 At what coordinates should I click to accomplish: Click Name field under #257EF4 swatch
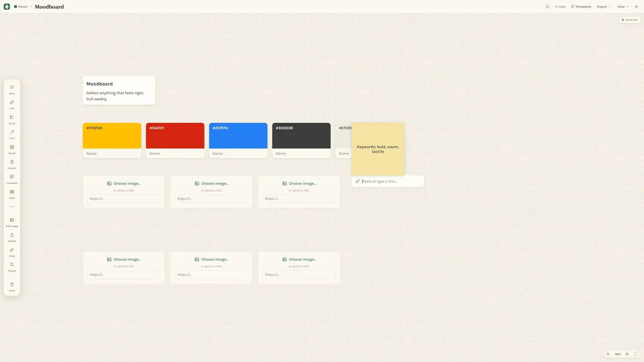click(x=238, y=153)
